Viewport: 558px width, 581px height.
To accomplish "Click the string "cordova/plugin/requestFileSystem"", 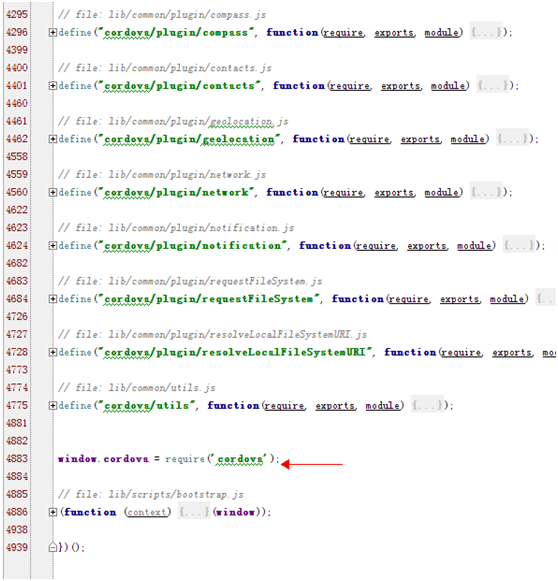I will coord(209,299).
